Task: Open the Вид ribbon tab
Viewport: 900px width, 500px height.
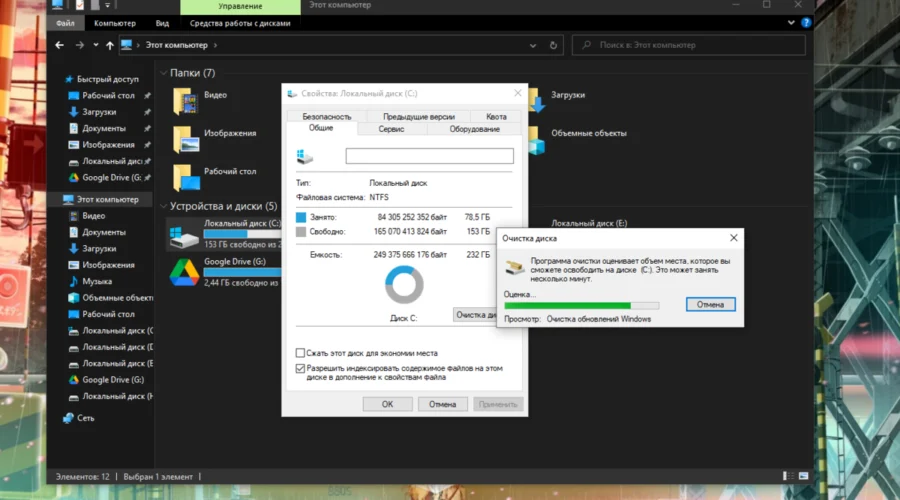Action: tap(161, 22)
